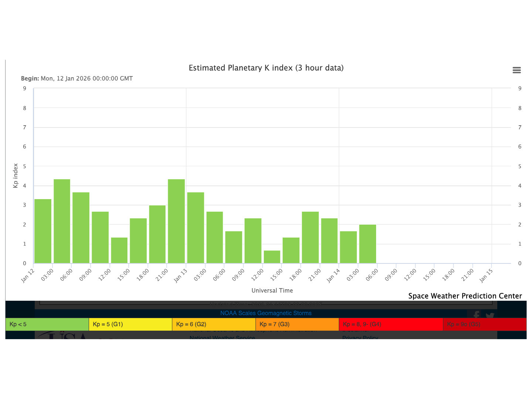Click the Begin date subtitle text
Viewport: 532px width, 399px height.
coord(77,78)
